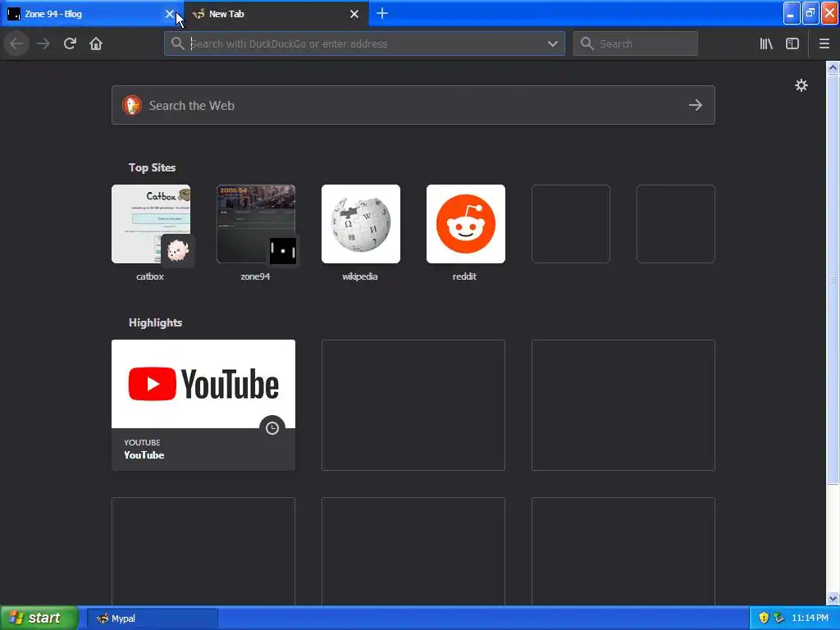Click the scrollbar up arrow
This screenshot has width=840, height=630.
[x=833, y=67]
